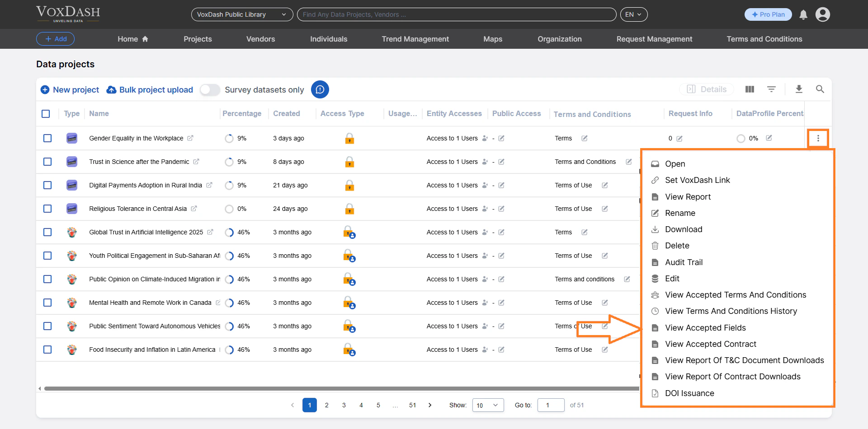Open notifications bell icon
This screenshot has height=429, width=868.
(803, 15)
